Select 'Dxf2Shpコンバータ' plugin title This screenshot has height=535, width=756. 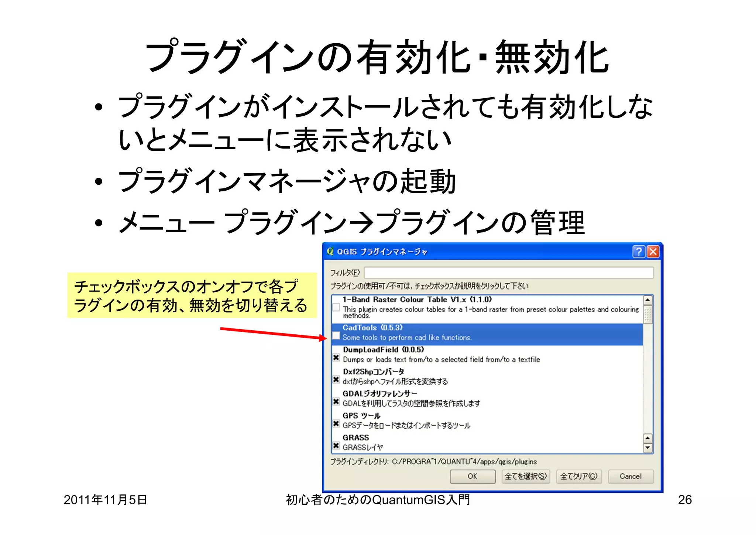(x=373, y=372)
